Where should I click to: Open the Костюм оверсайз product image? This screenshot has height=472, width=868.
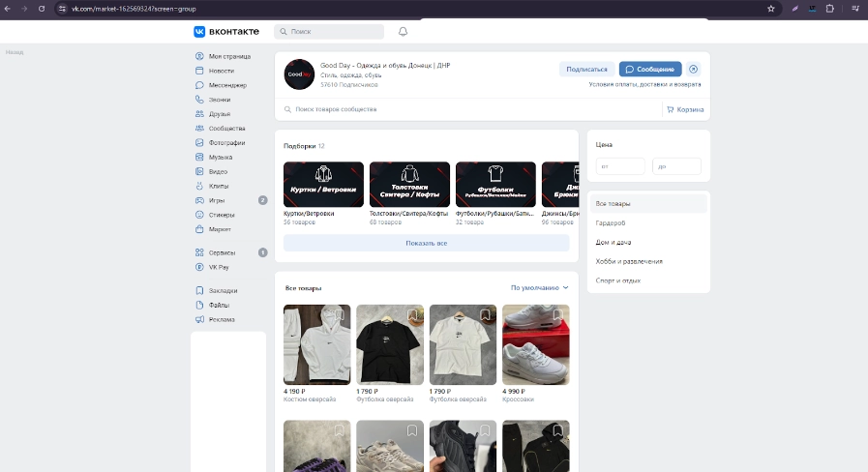click(x=316, y=344)
